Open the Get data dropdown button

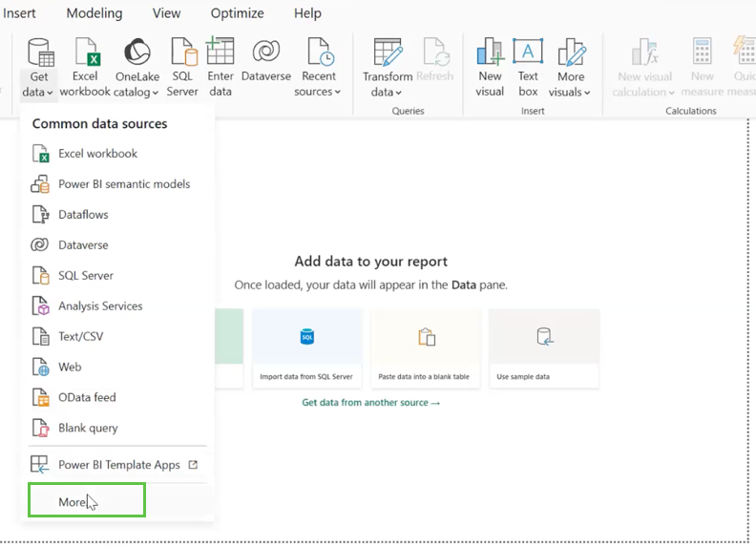point(39,84)
